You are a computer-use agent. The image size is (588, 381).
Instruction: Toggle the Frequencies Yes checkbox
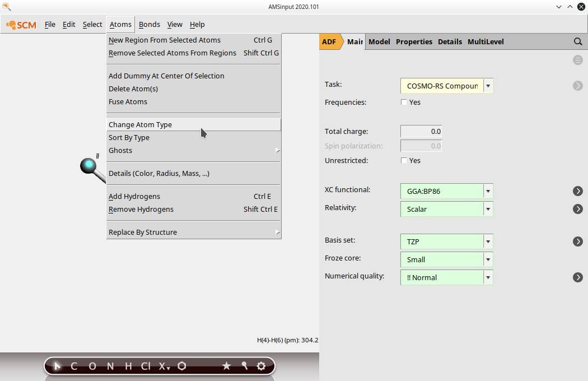coord(404,102)
